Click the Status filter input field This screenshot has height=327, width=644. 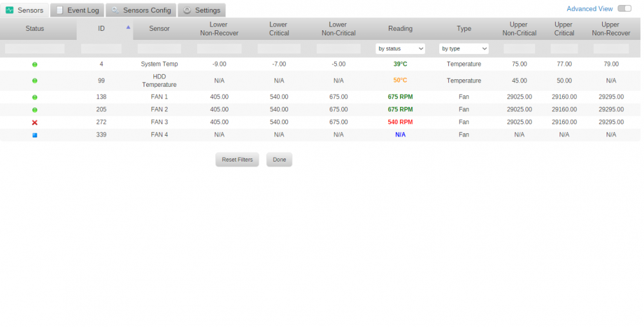[x=35, y=49]
